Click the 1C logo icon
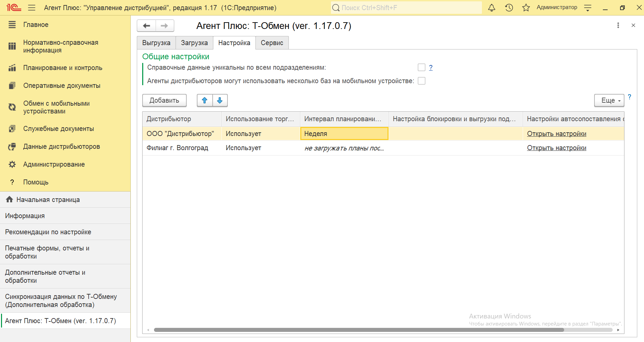 pyautogui.click(x=14, y=7)
